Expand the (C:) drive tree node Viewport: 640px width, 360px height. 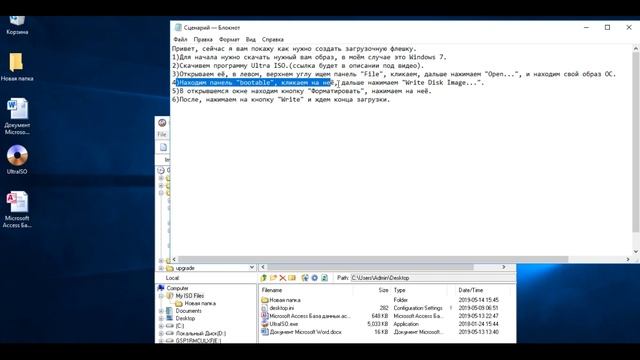162,326
